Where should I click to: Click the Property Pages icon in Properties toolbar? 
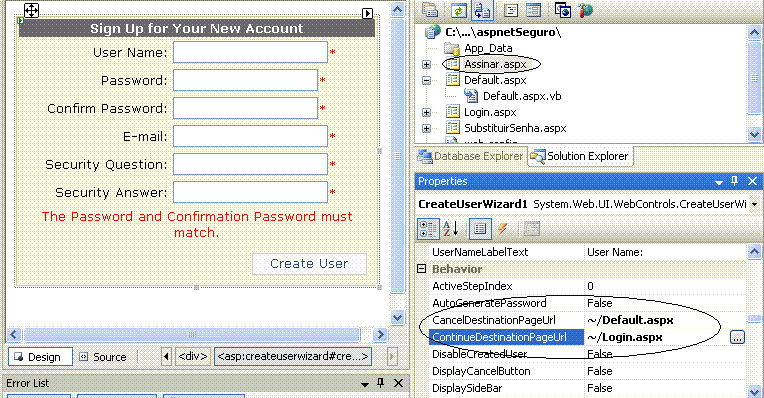point(532,228)
